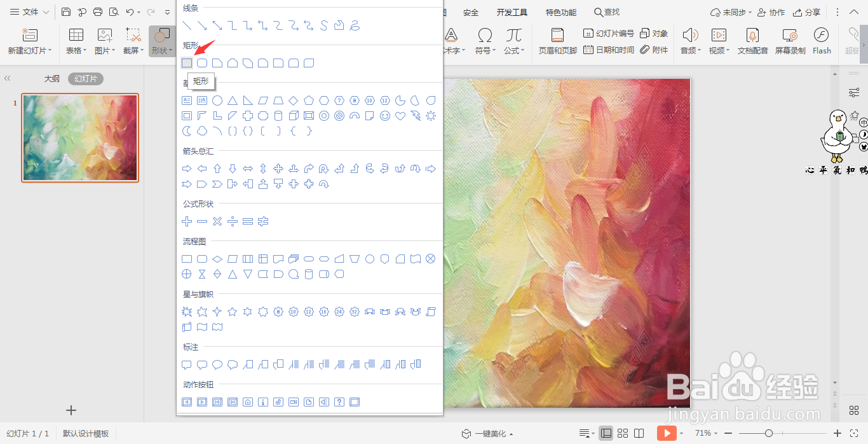Viewport: 868px width, 444px height.
Task: Select the rectangle shape in 矩形 section
Action: tap(187, 63)
